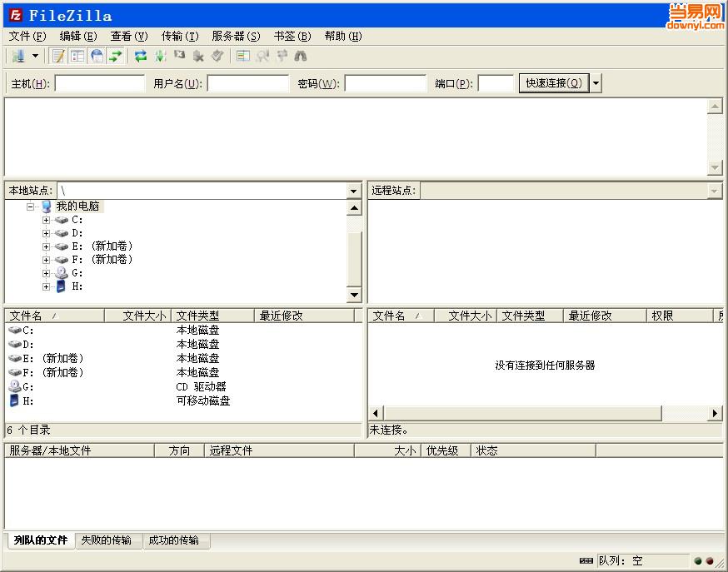Click the 快速连接 button

(x=553, y=82)
